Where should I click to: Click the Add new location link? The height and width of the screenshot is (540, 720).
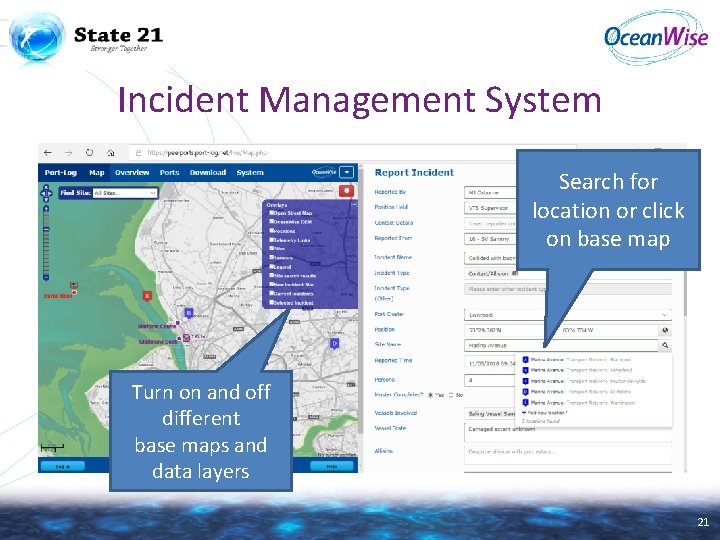coord(545,413)
